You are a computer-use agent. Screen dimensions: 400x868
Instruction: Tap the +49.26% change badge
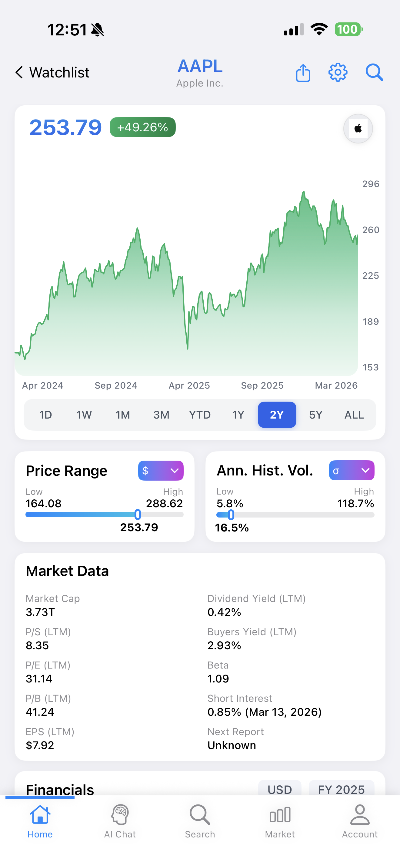tap(143, 127)
